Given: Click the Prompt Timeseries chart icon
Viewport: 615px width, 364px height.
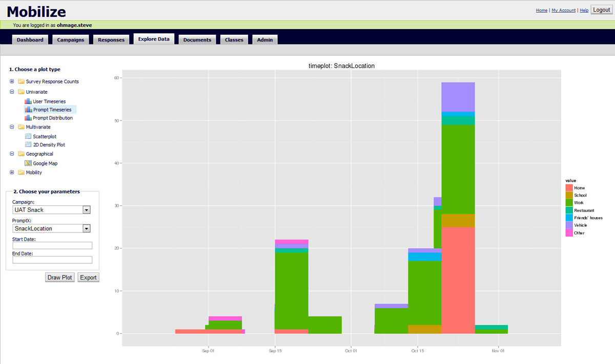Looking at the screenshot, I should point(28,110).
